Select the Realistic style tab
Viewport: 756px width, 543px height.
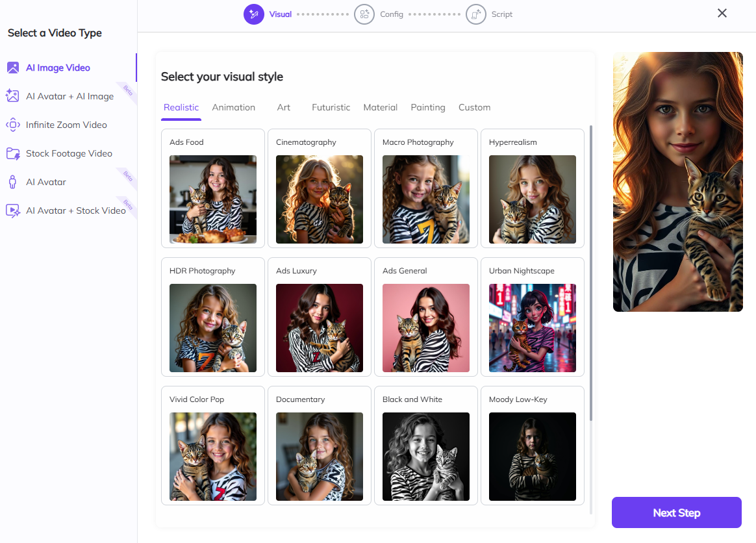point(181,108)
